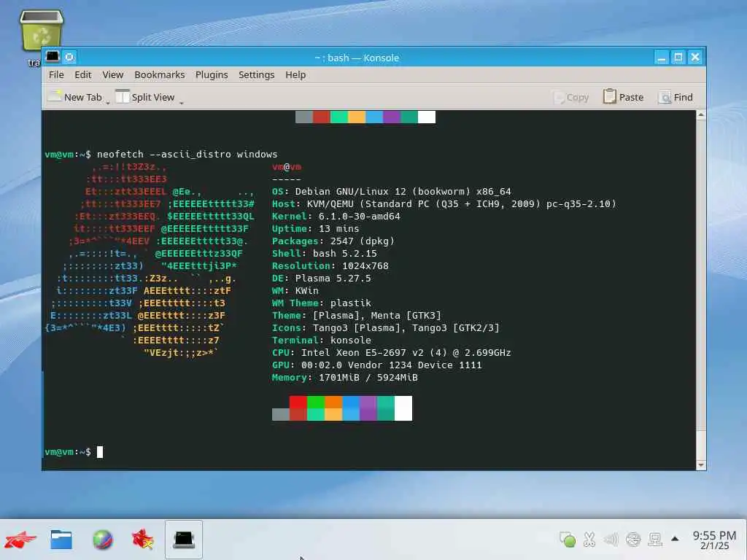Click the Split View toolbar button
This screenshot has height=560, width=747.
coord(145,97)
